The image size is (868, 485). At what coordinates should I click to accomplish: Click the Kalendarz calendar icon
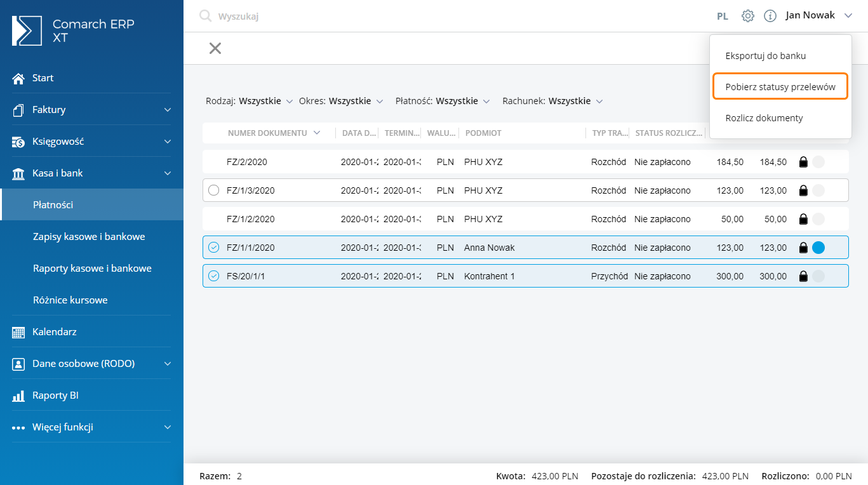[18, 332]
